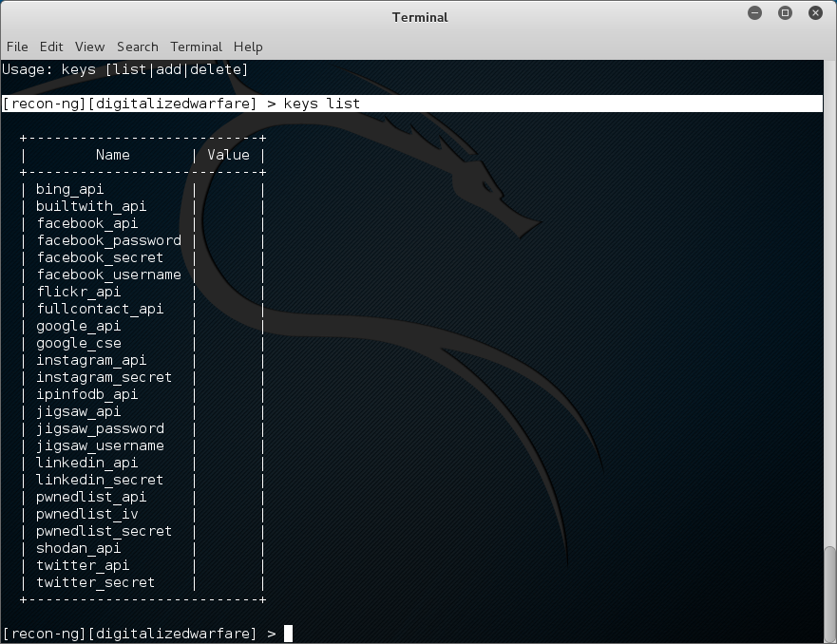Screen dimensions: 837x644
Task: Select the linkedin_api row
Action: (x=143, y=462)
